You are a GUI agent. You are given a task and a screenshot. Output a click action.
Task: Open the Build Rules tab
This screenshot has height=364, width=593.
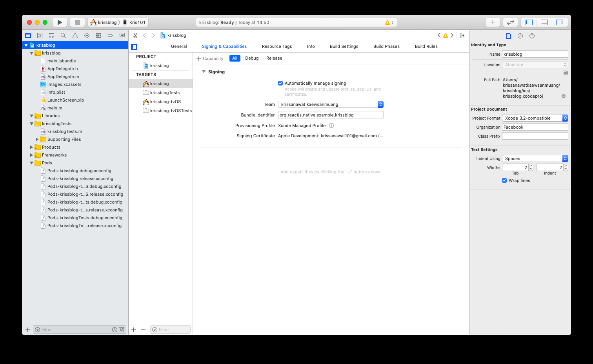point(426,46)
